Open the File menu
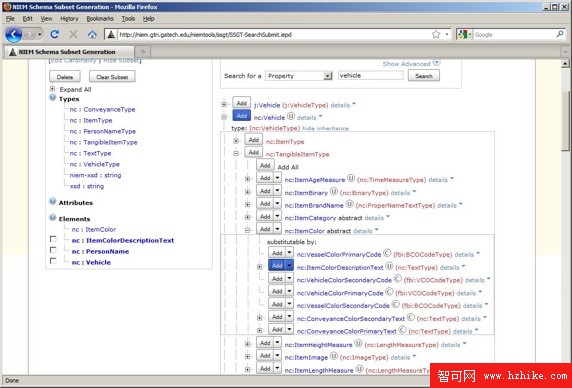This screenshot has width=572, height=388. pyautogui.click(x=10, y=19)
